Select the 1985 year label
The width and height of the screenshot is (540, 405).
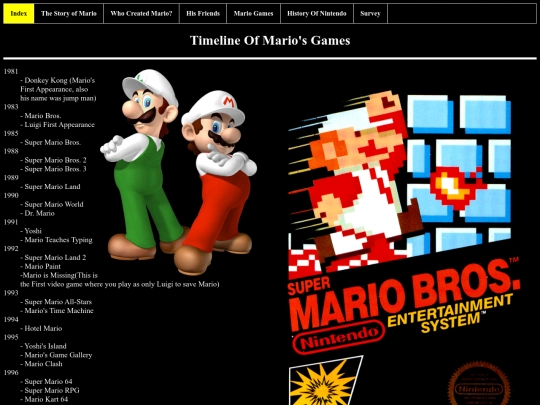coord(11,133)
